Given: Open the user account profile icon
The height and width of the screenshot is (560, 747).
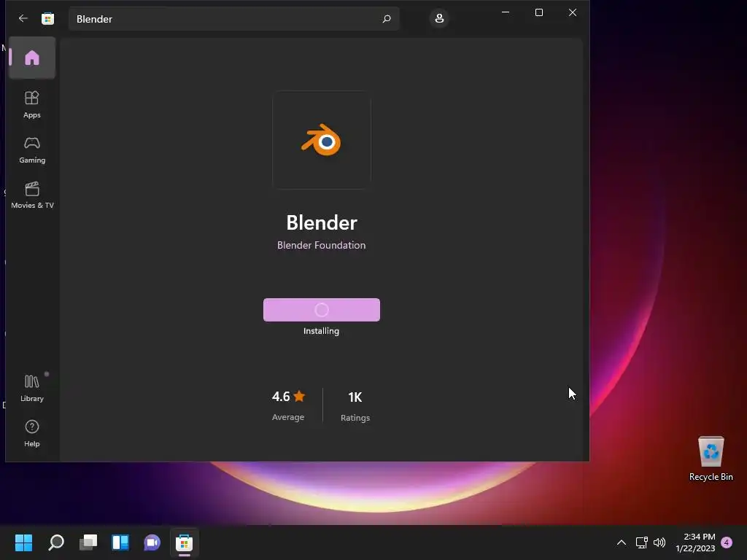Looking at the screenshot, I should (439, 18).
